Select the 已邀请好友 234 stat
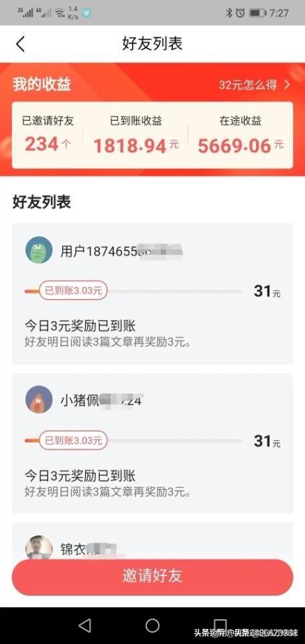 tap(48, 136)
